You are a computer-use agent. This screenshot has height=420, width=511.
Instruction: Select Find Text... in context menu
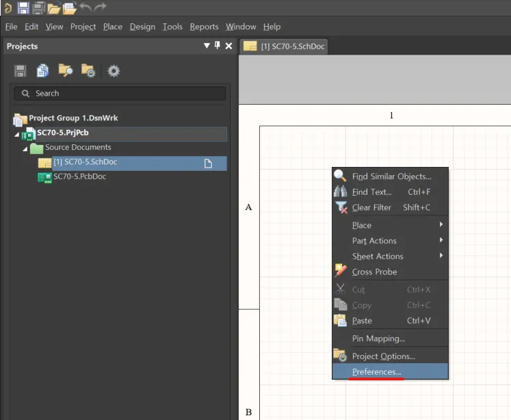pos(390,192)
